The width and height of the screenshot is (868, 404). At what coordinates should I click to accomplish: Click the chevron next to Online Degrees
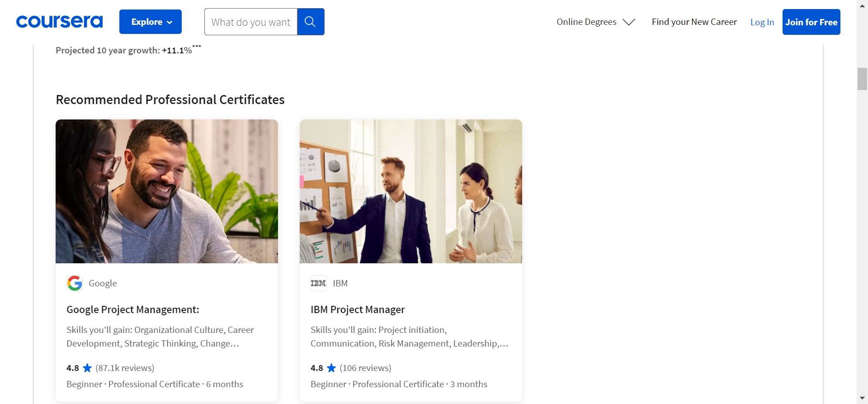629,22
